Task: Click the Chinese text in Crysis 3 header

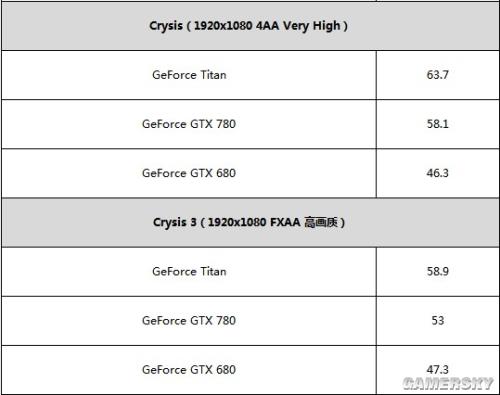Action: tap(321, 222)
